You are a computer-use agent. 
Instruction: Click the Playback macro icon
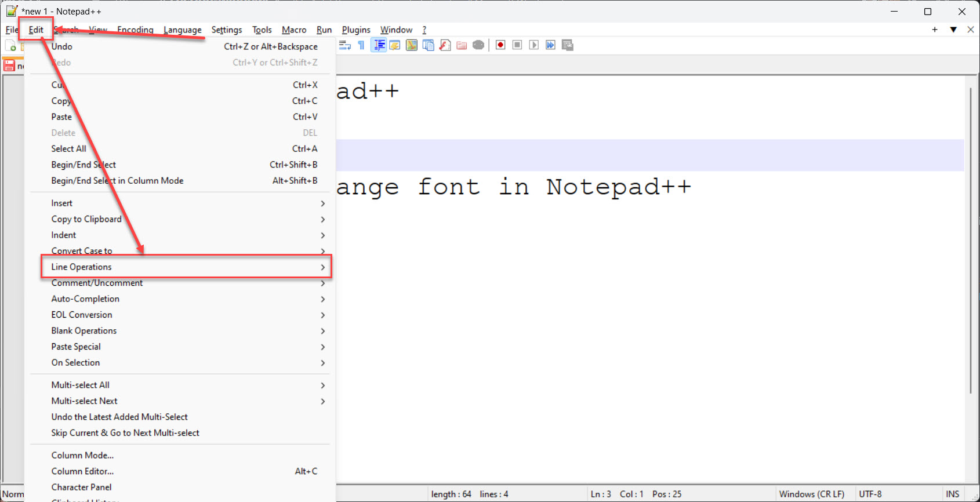tap(534, 45)
